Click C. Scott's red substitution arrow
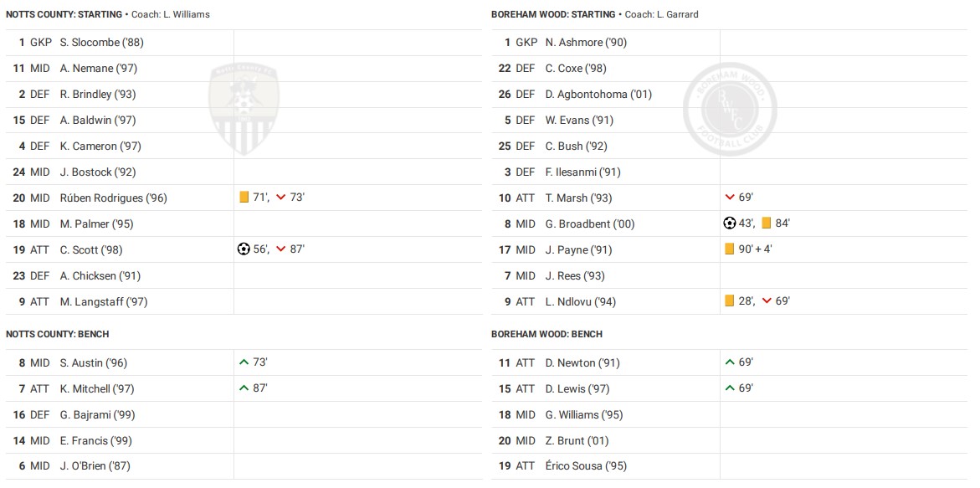Screen dimensions: 980x488 point(281,249)
